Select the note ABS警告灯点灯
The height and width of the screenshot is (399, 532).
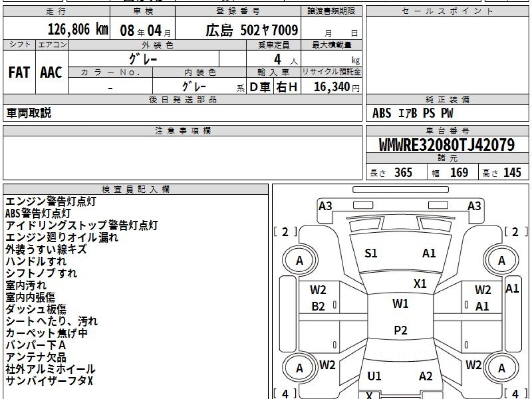tap(38, 213)
